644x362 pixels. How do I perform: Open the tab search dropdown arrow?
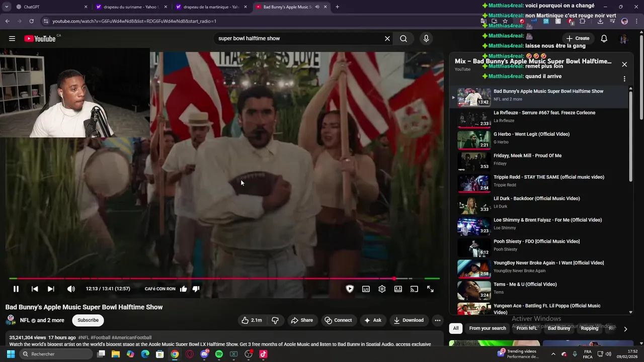pyautogui.click(x=6, y=7)
